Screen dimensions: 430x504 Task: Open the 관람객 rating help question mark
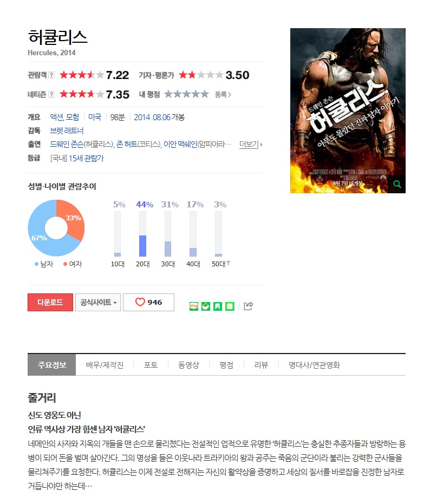coord(51,75)
